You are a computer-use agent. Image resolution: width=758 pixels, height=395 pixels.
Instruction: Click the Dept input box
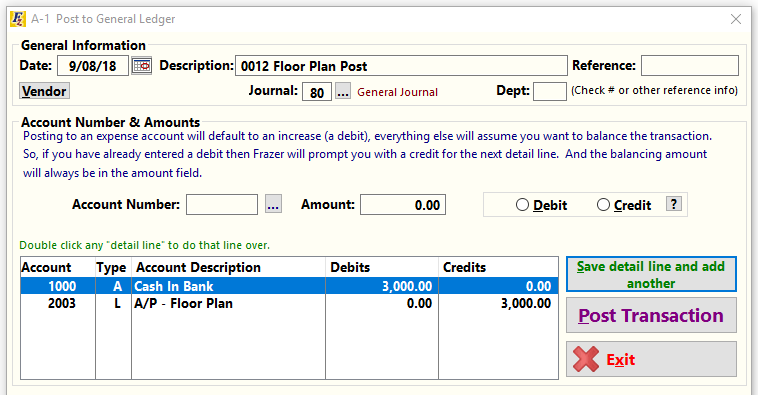point(550,91)
